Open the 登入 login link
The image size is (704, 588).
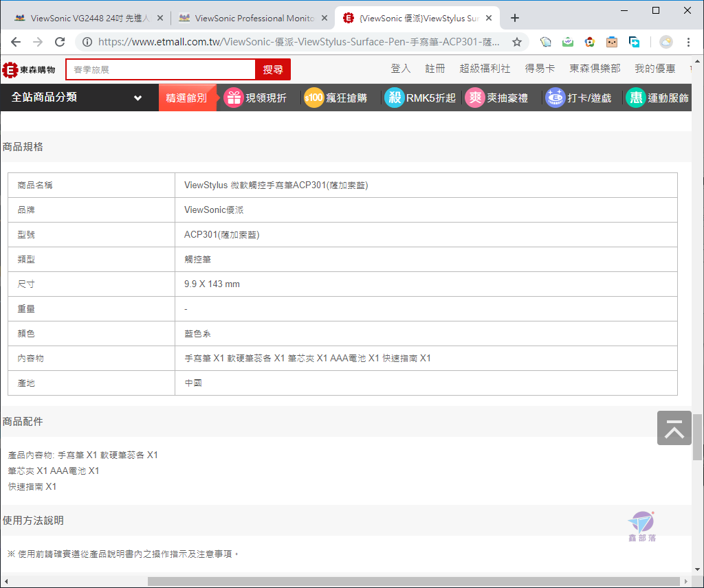[401, 69]
